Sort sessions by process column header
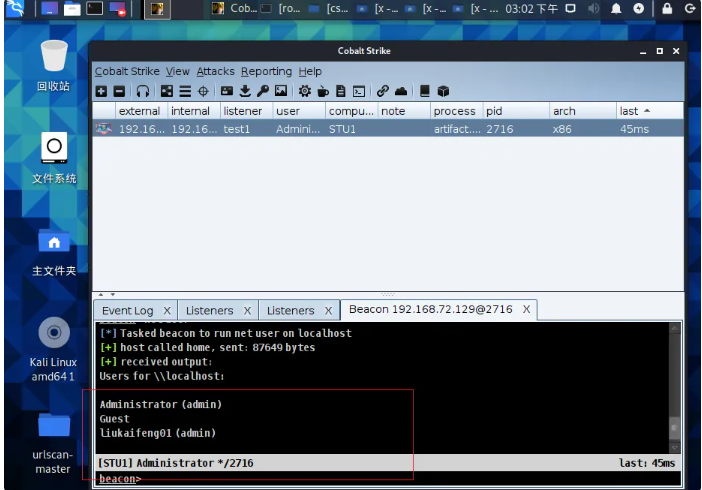The height and width of the screenshot is (490, 702). (456, 111)
